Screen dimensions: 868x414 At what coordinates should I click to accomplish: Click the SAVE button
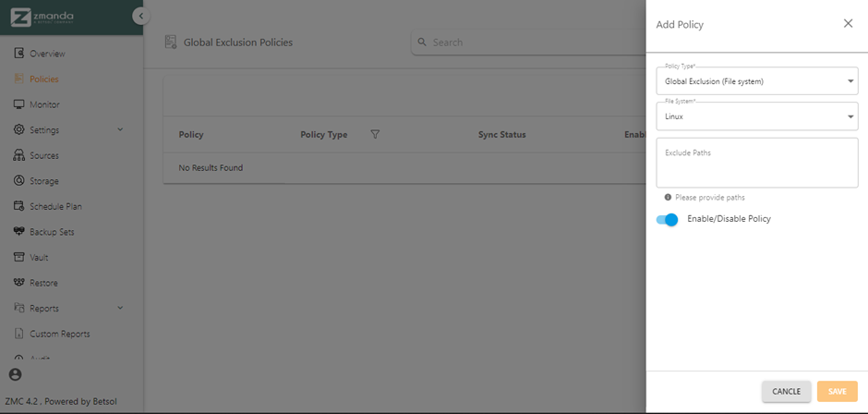(x=837, y=391)
